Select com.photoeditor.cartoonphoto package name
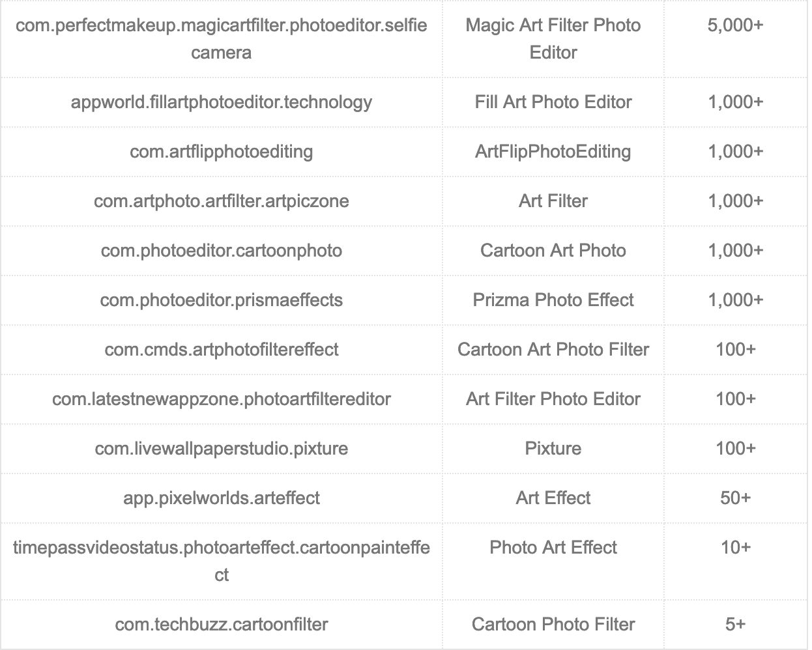Screen dimensions: 812x650 [x=221, y=251]
